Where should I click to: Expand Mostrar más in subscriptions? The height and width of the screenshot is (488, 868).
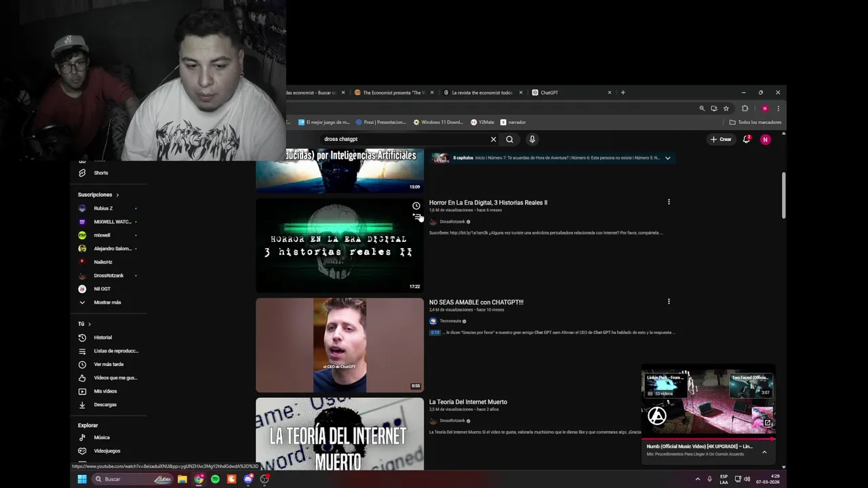pyautogui.click(x=107, y=302)
